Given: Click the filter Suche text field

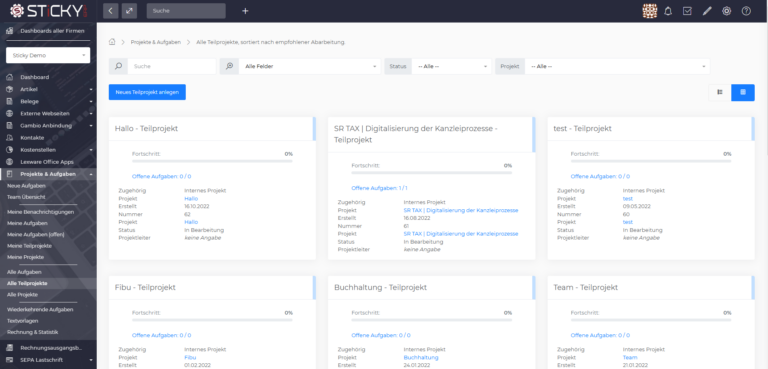Looking at the screenshot, I should point(171,66).
